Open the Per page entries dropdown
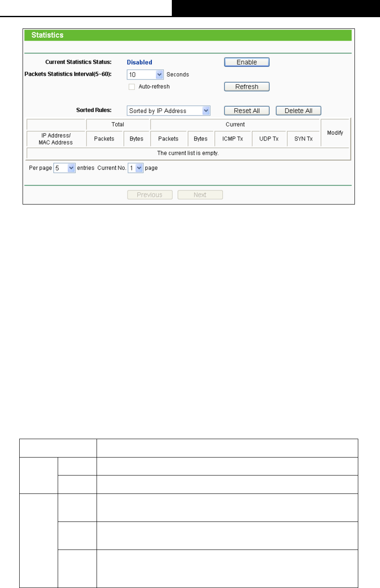Image resolution: width=380 pixels, height=588 pixels. [64, 168]
